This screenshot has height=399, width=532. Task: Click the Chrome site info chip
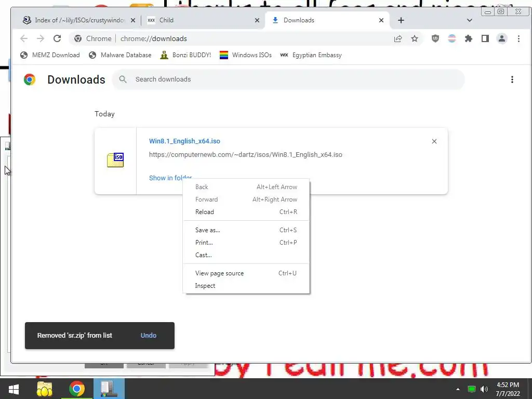(93, 38)
